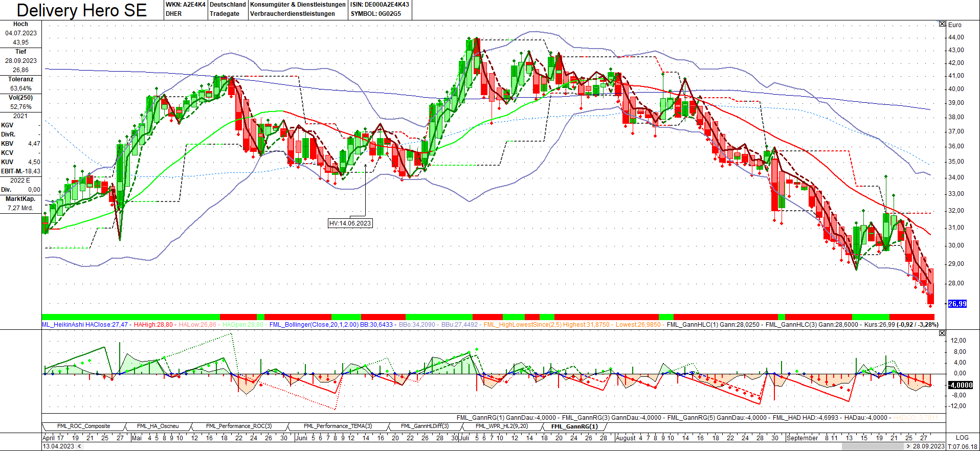
Task: Click the current price label 26,99
Action: point(957,304)
